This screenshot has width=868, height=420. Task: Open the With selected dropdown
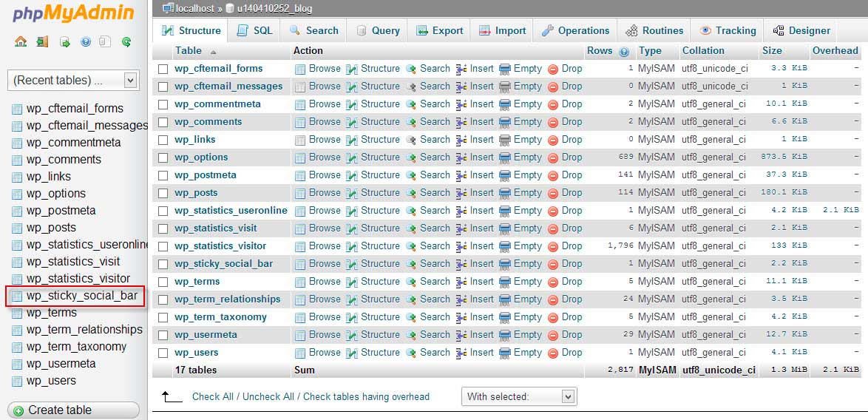[x=519, y=396]
